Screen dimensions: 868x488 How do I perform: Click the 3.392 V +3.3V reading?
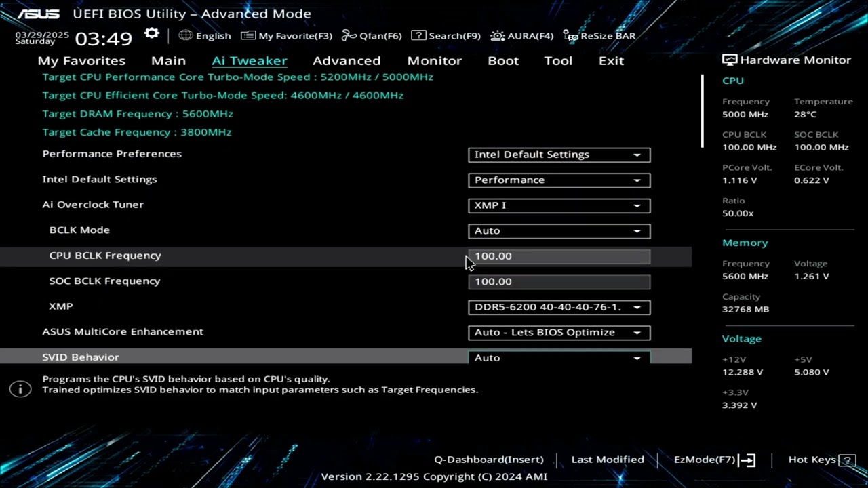pos(740,405)
